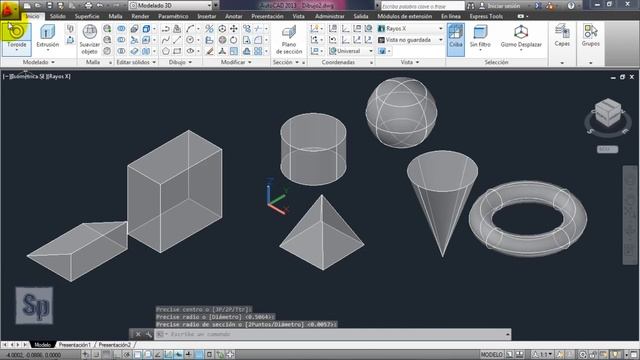
Task: Click the Plano de sección tool
Action: coord(289,40)
